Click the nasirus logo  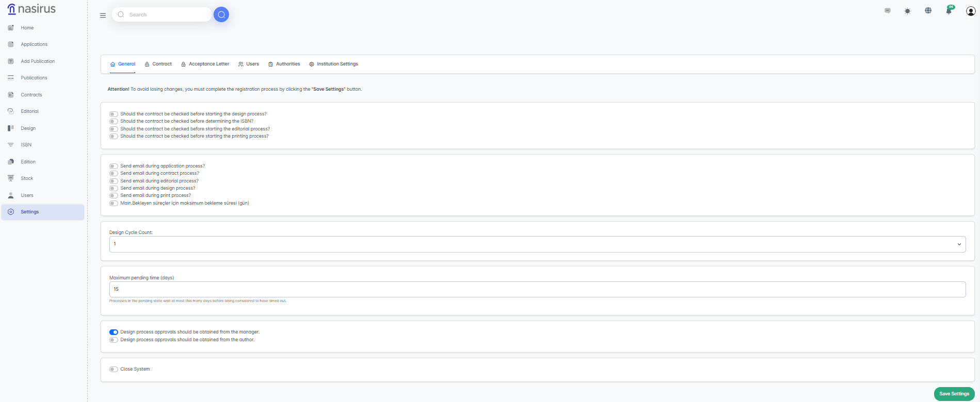31,9
